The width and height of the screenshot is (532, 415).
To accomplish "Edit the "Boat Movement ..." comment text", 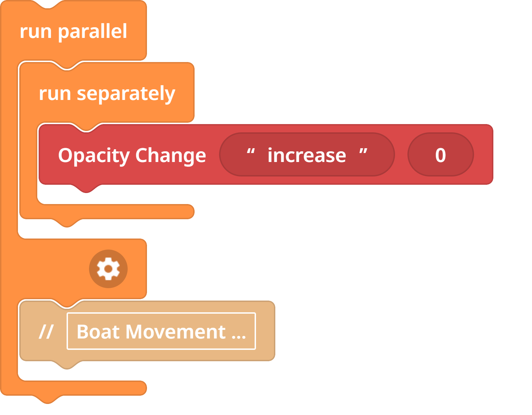I will point(161,332).
